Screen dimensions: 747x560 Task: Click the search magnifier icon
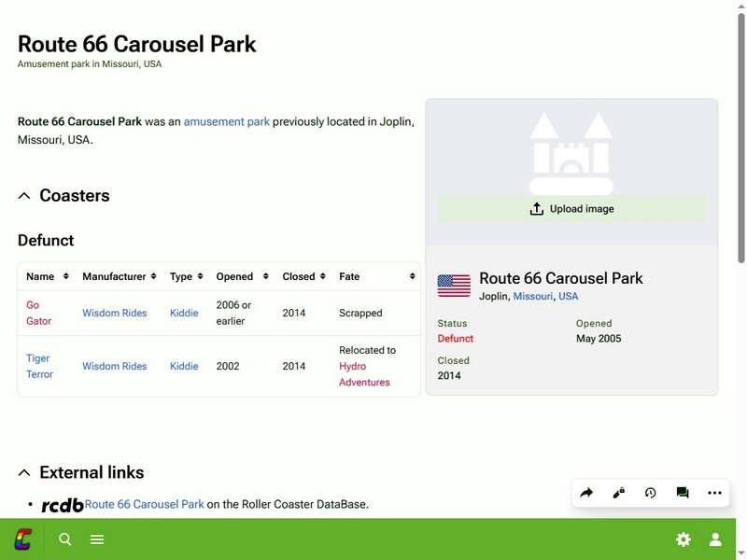65,539
